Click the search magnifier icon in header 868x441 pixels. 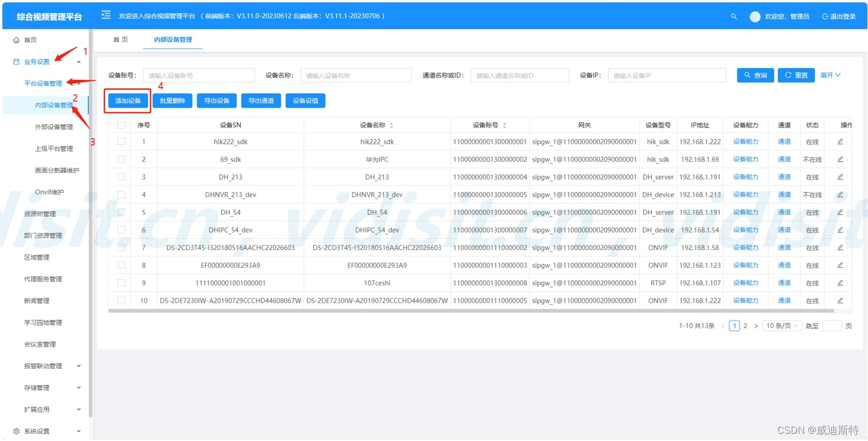tap(734, 17)
